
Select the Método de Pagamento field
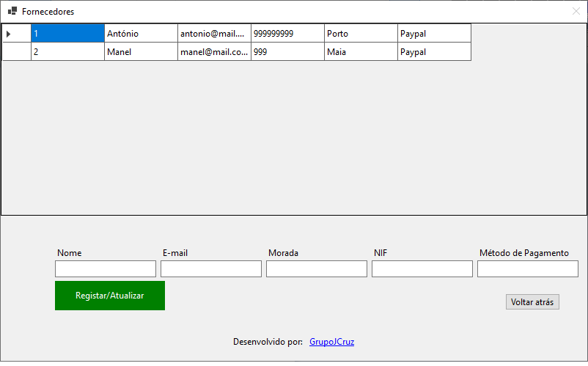click(527, 269)
